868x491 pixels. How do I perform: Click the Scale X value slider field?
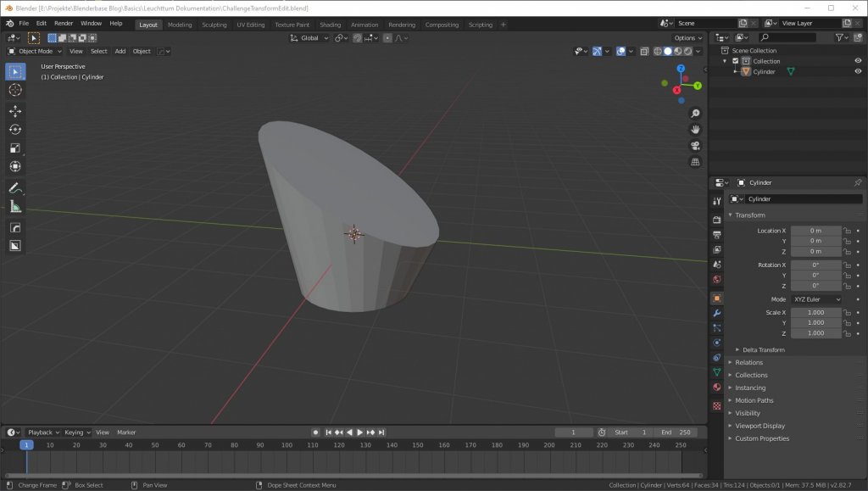[815, 312]
